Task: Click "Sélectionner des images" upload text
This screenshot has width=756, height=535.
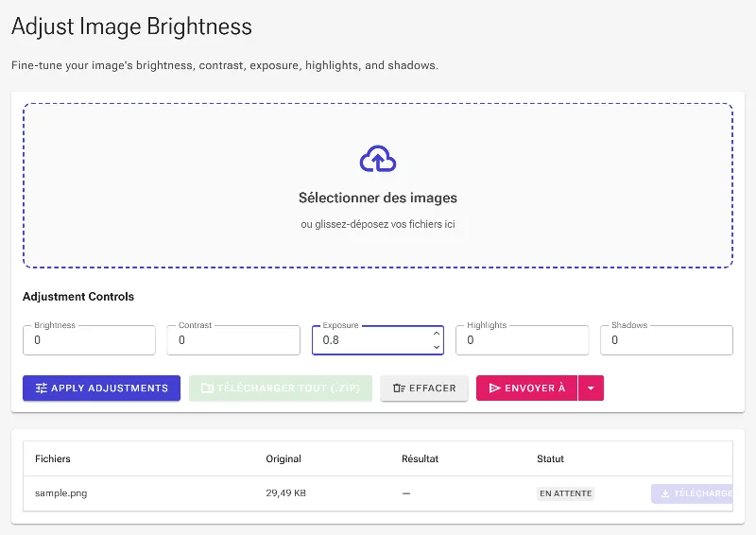Action: (378, 198)
